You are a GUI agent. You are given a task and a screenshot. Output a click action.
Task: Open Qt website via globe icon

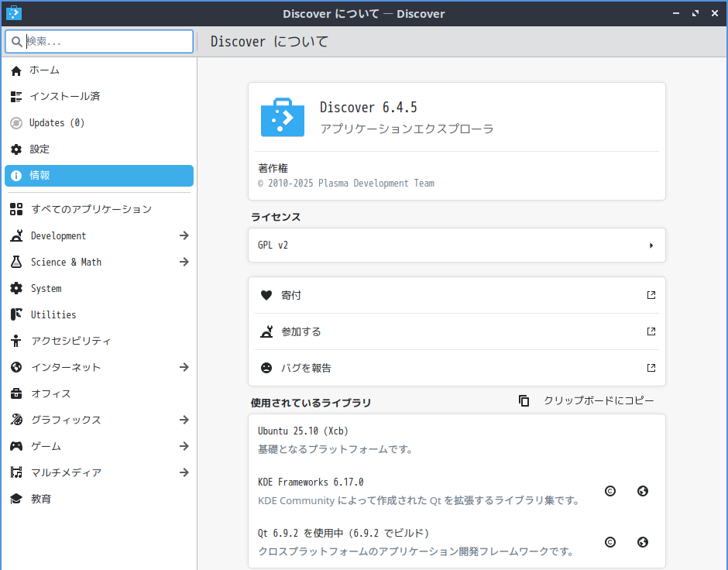pyautogui.click(x=643, y=542)
